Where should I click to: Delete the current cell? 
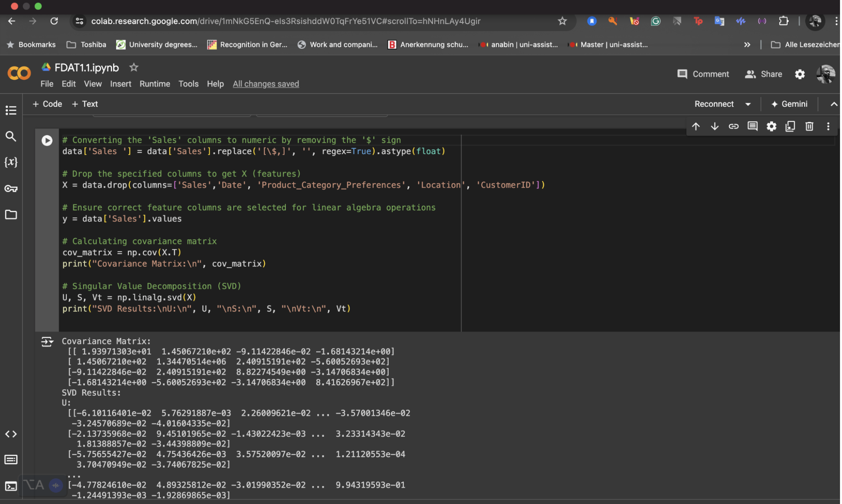coord(809,126)
